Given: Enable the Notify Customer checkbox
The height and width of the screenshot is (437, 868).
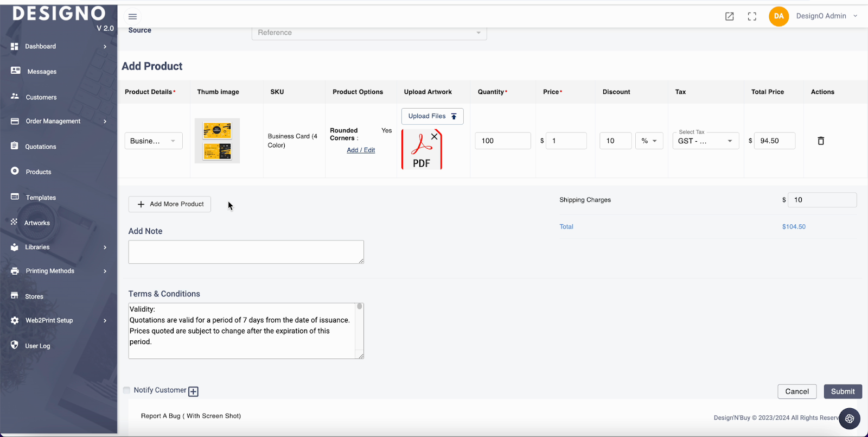Looking at the screenshot, I should 126,390.
